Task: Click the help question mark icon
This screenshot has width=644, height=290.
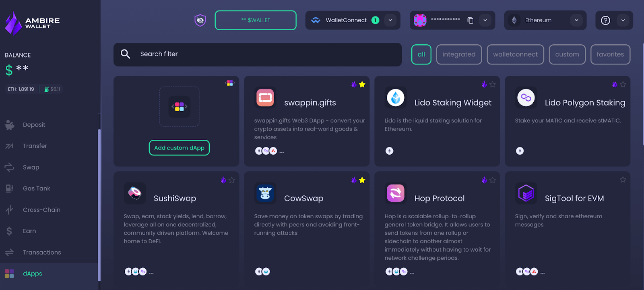Action: (605, 20)
